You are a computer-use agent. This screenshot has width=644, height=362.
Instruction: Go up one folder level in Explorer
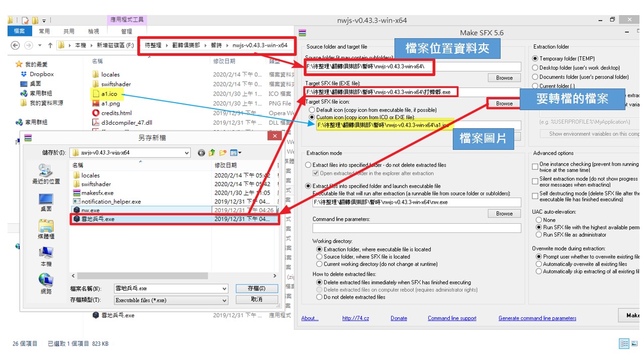tap(50, 45)
